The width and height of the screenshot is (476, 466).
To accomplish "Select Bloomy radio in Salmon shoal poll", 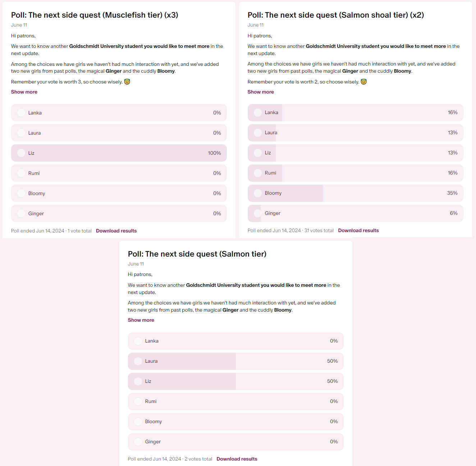I will tap(258, 193).
